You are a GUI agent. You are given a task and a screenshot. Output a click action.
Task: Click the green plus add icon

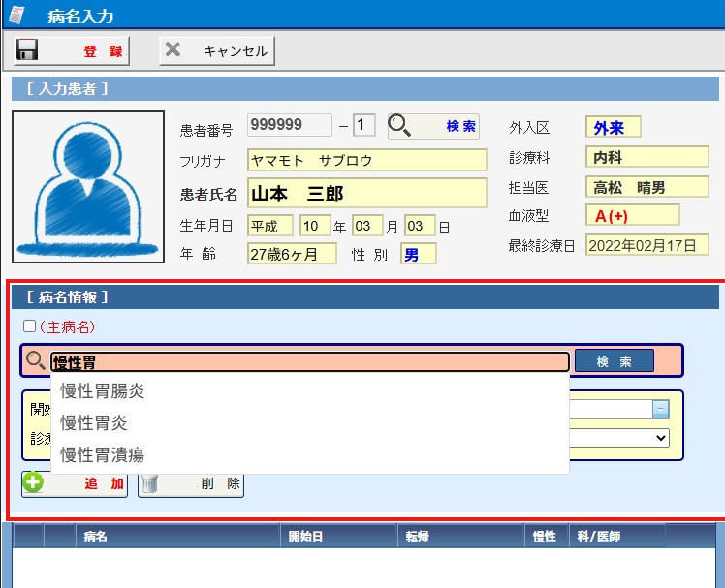34,483
